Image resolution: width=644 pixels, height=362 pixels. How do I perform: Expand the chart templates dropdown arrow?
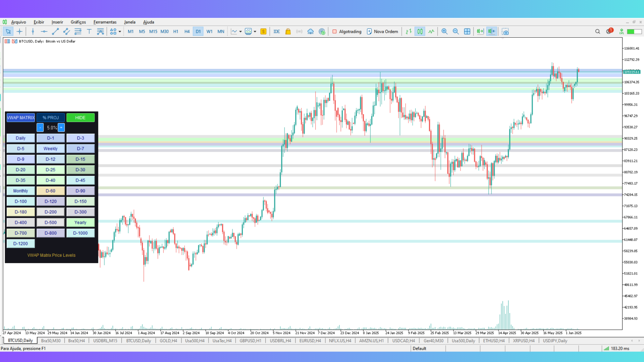point(255,32)
